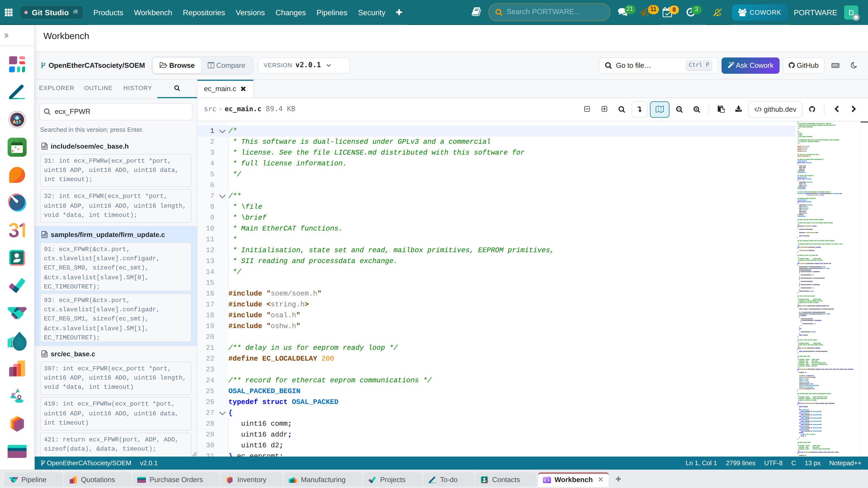Open the Inventory bottom tab
The width and height of the screenshot is (868, 488).
pos(251,480)
